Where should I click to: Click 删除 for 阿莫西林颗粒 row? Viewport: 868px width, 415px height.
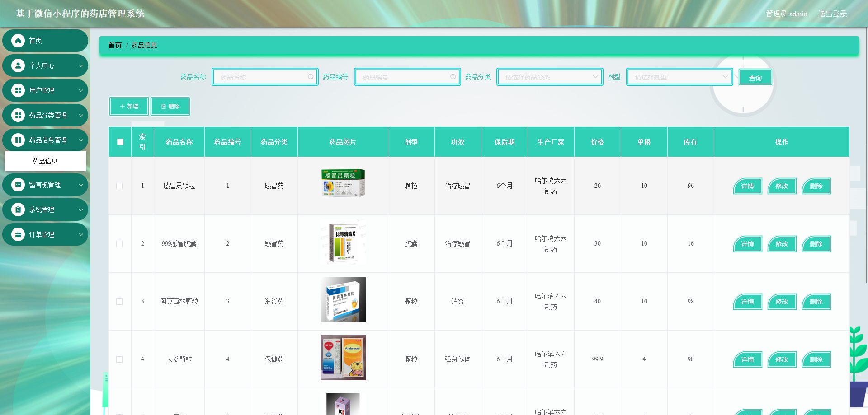coord(816,302)
